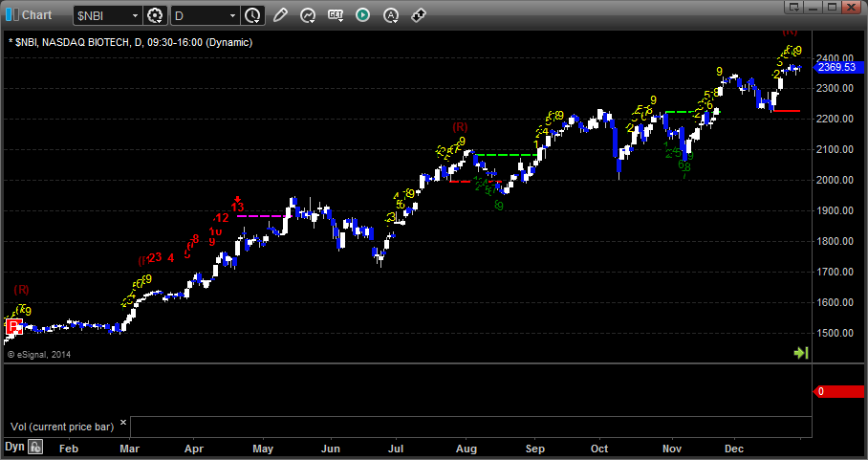Click the green dashed line near August

coord(507,155)
